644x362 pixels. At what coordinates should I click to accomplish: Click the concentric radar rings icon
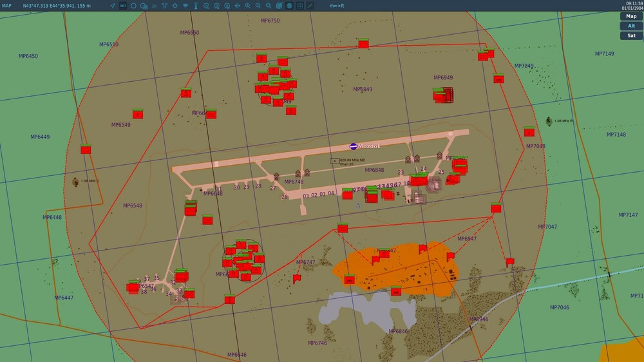point(279,6)
